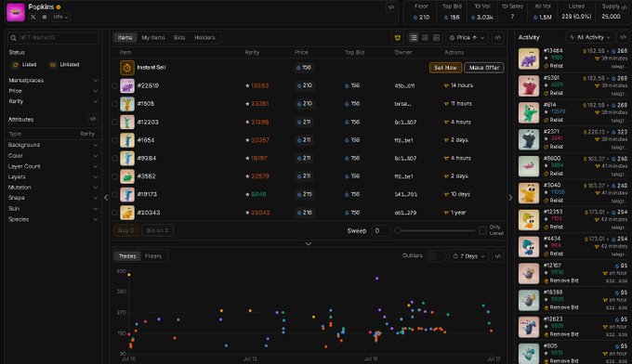Expand the Layer Count attribute

tap(53, 166)
